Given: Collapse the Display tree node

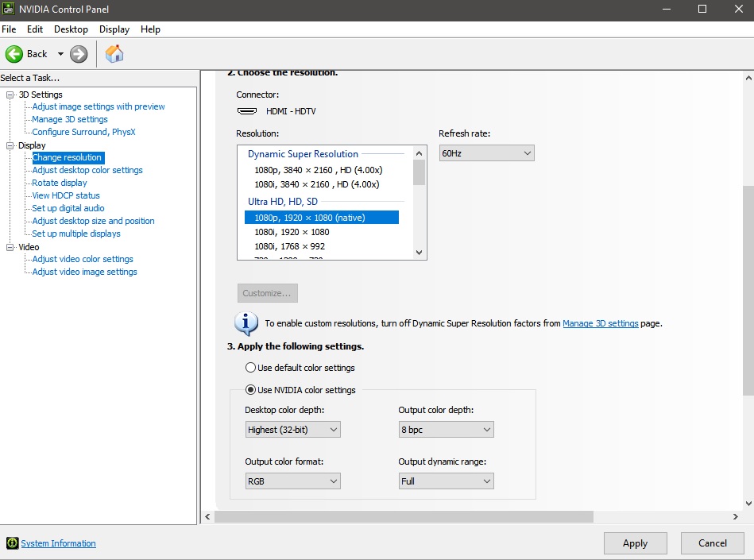Looking at the screenshot, I should pos(10,145).
